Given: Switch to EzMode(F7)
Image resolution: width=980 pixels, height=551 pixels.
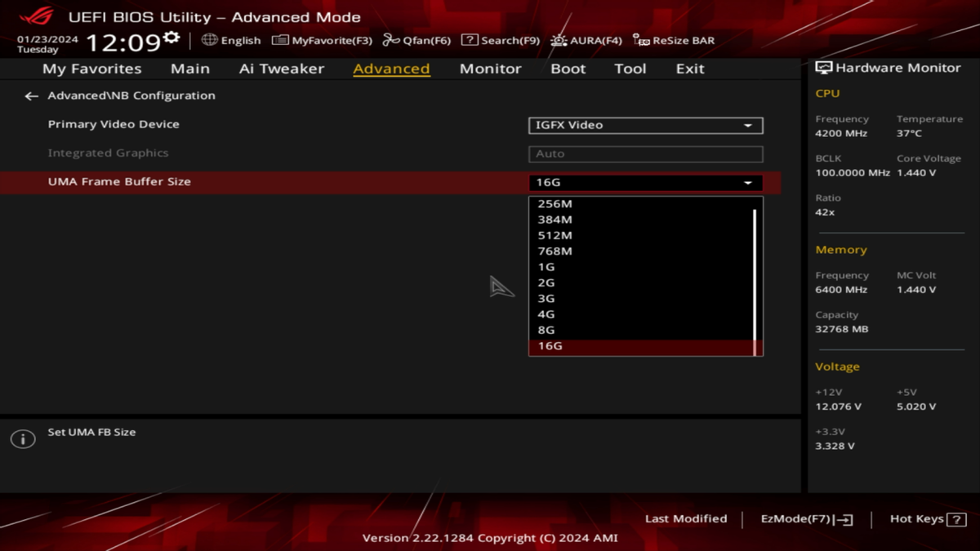Looking at the screenshot, I should click(x=806, y=519).
